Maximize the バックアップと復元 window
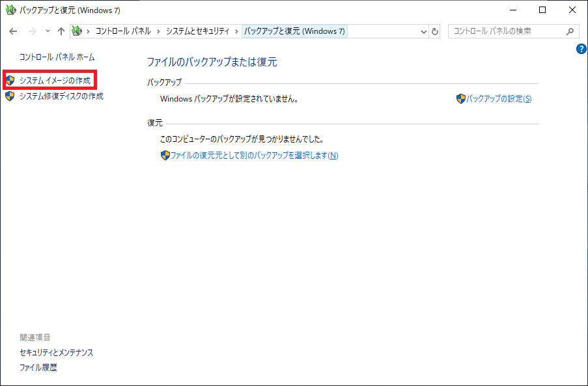588x386 pixels. click(542, 10)
